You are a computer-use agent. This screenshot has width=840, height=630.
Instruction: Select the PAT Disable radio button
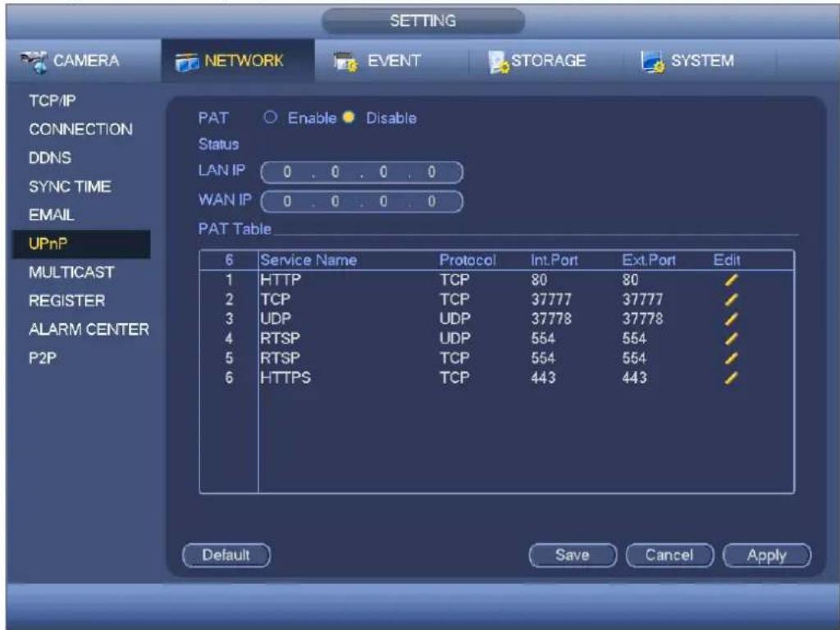(x=349, y=117)
